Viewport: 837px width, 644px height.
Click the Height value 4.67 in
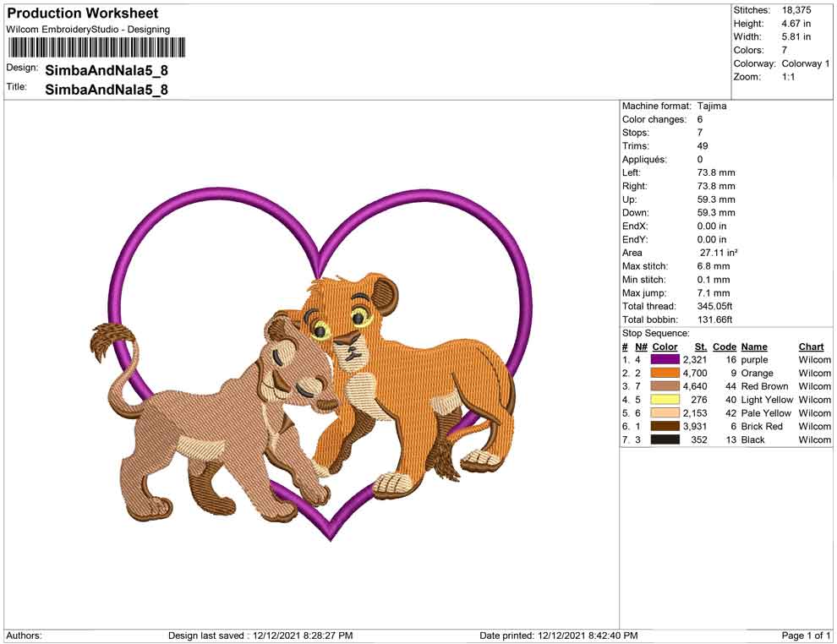796,24
